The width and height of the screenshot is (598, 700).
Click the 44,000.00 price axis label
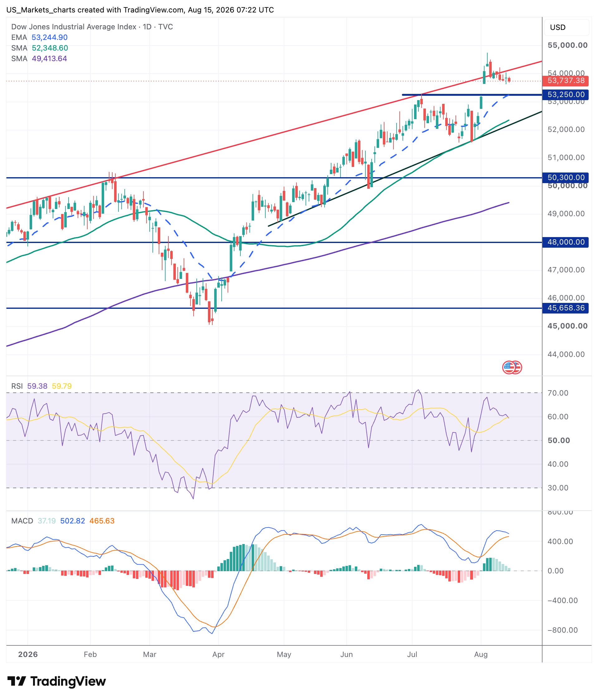tap(566, 354)
